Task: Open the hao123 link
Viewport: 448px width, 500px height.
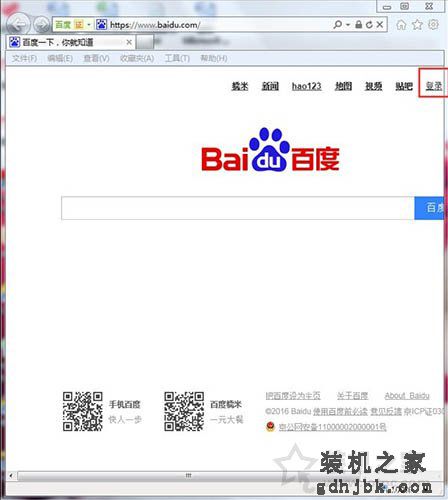Action: [x=307, y=86]
